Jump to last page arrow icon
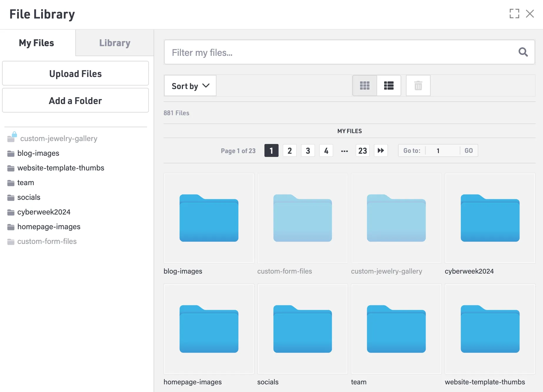 pyautogui.click(x=381, y=151)
